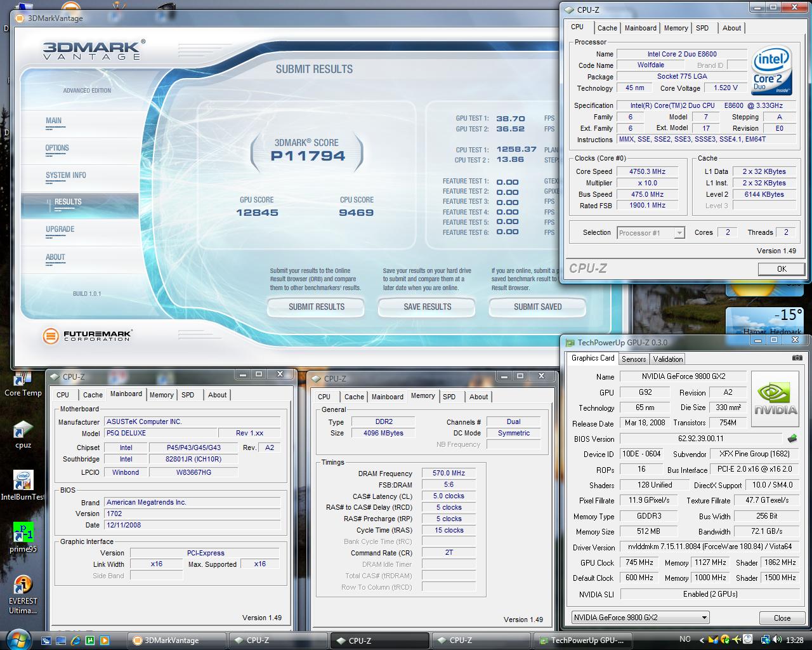Click the volume icon in system tray

(x=778, y=640)
